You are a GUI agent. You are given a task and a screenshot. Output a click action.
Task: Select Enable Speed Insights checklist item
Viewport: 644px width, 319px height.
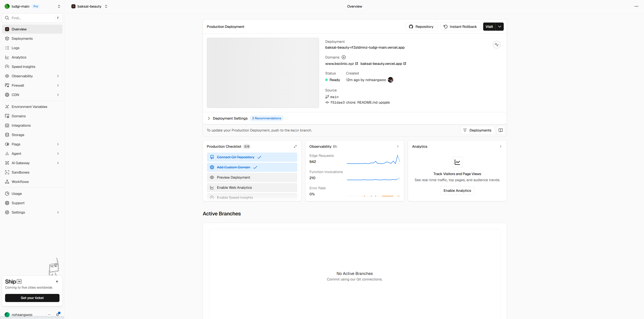point(252,197)
